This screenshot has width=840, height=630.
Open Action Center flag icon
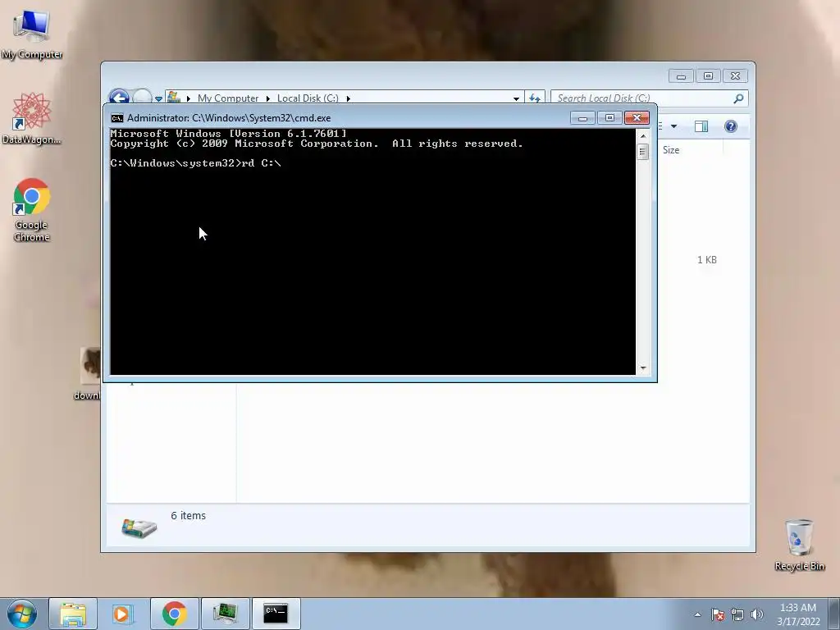click(x=718, y=614)
